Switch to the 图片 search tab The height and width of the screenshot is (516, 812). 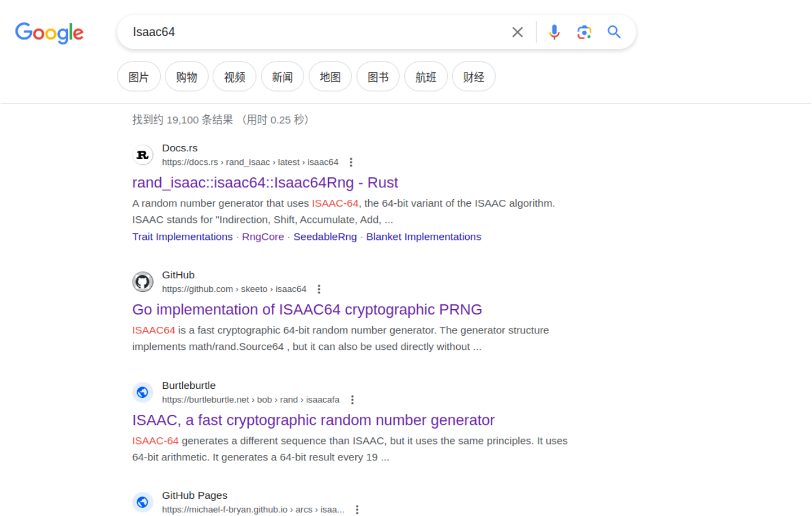[138, 76]
